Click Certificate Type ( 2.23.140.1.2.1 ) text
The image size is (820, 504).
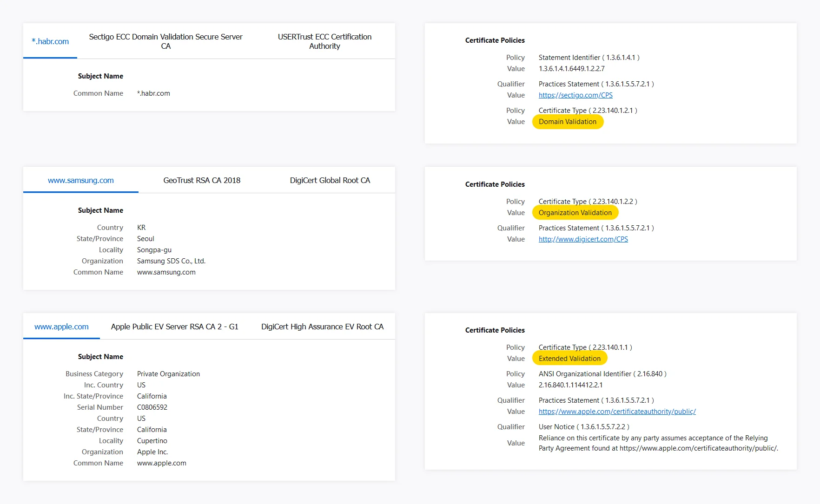(x=588, y=111)
